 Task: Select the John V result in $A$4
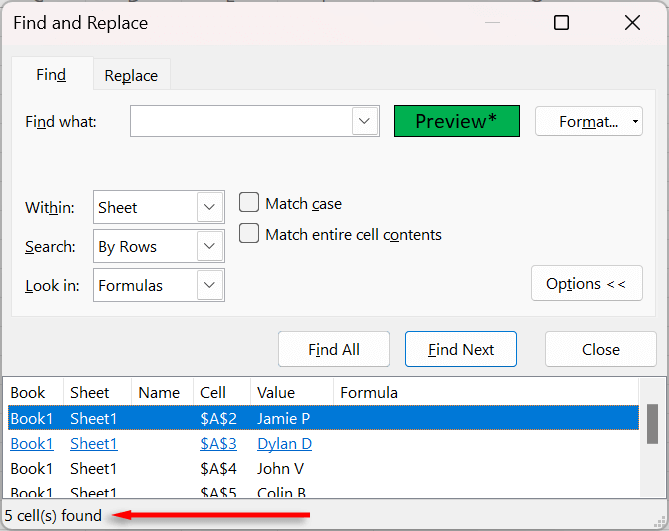click(280, 468)
